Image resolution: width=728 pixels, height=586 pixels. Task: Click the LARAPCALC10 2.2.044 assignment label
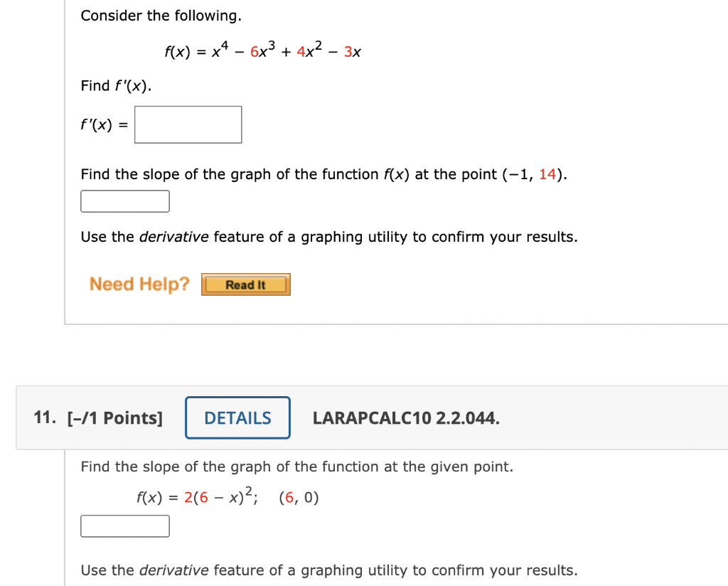point(406,418)
